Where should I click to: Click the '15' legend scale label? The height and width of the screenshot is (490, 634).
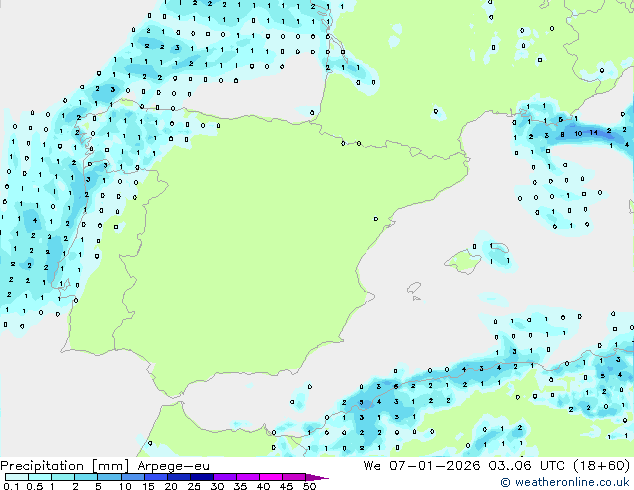(148, 486)
